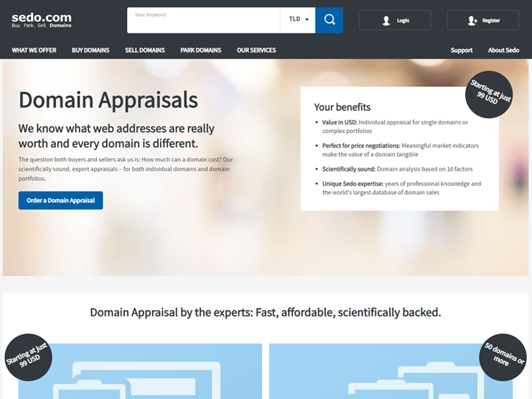
Task: Open the SELL DOMAINS menu
Action: (145, 51)
